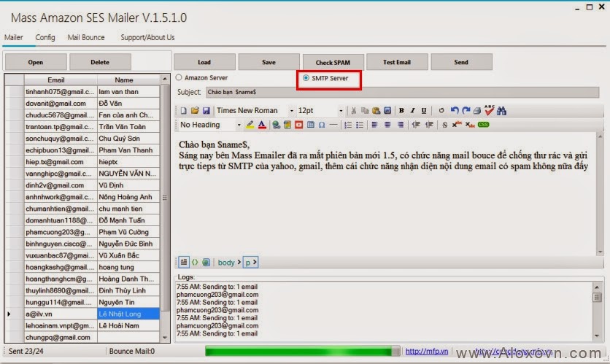Click the Test Email button
Image resolution: width=610 pixels, height=364 pixels.
pyautogui.click(x=397, y=62)
